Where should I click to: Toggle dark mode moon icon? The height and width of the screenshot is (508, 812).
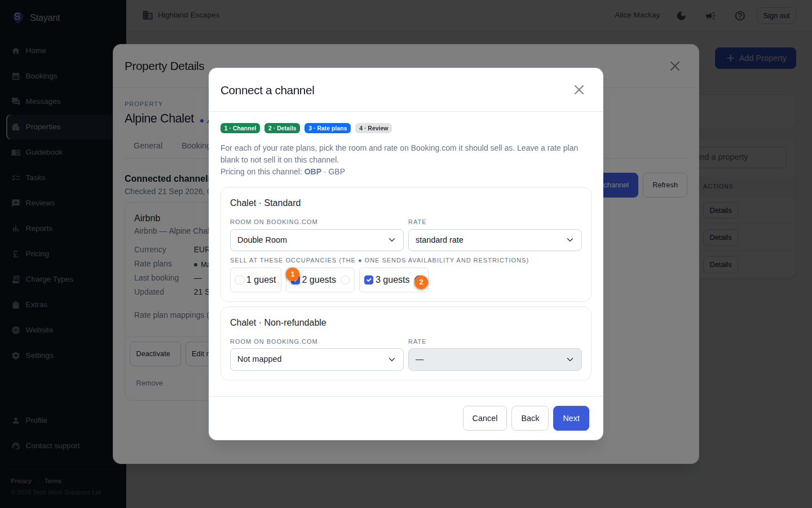(x=681, y=16)
